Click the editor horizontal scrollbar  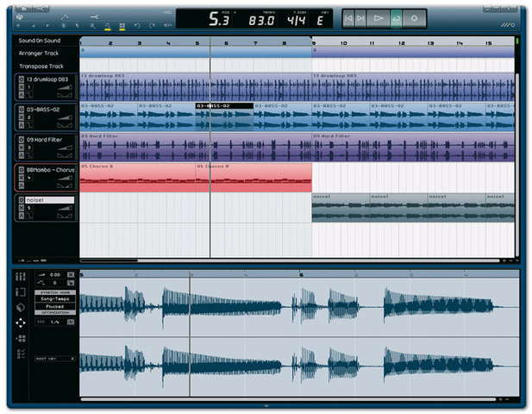click(x=288, y=399)
